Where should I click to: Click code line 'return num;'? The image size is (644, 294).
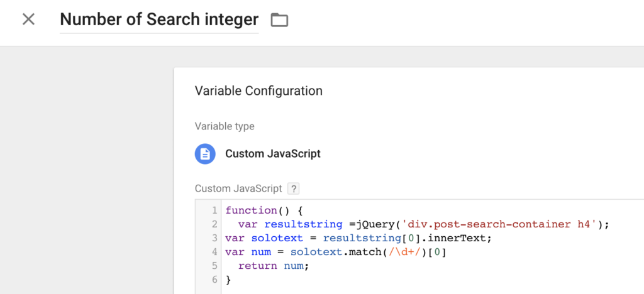tap(273, 266)
